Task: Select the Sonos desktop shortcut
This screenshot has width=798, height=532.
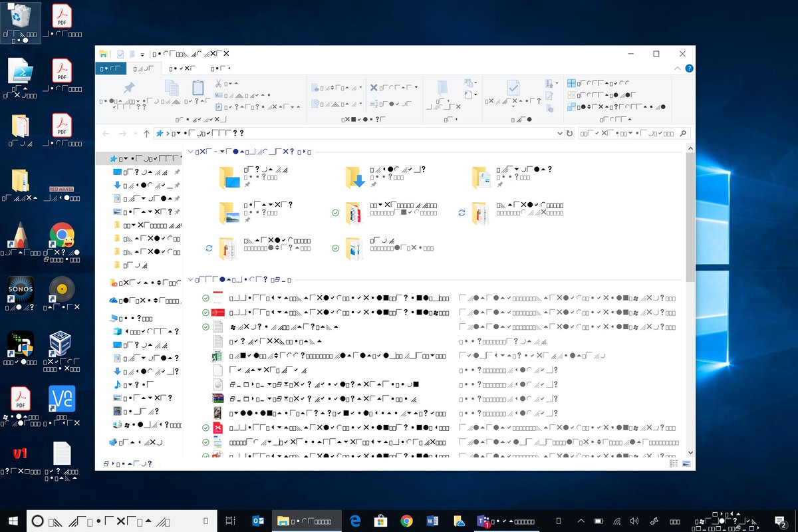Action: (20, 295)
